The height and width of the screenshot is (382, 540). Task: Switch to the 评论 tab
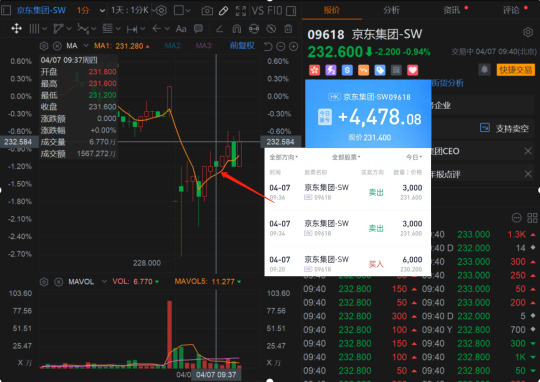511,10
